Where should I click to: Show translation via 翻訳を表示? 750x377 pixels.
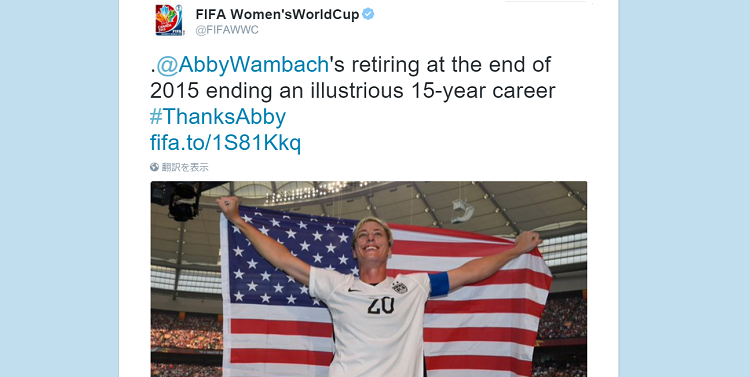[185, 167]
